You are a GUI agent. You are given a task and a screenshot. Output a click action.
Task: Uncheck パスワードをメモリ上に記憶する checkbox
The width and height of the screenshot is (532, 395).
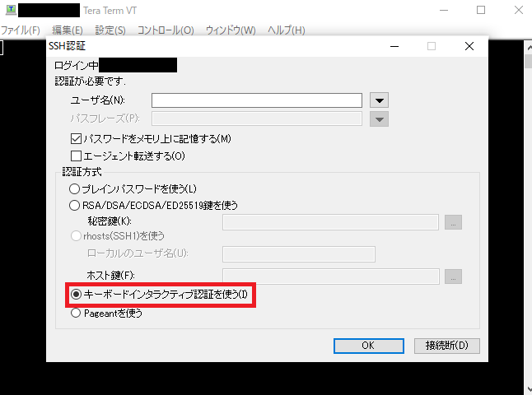click(76, 139)
